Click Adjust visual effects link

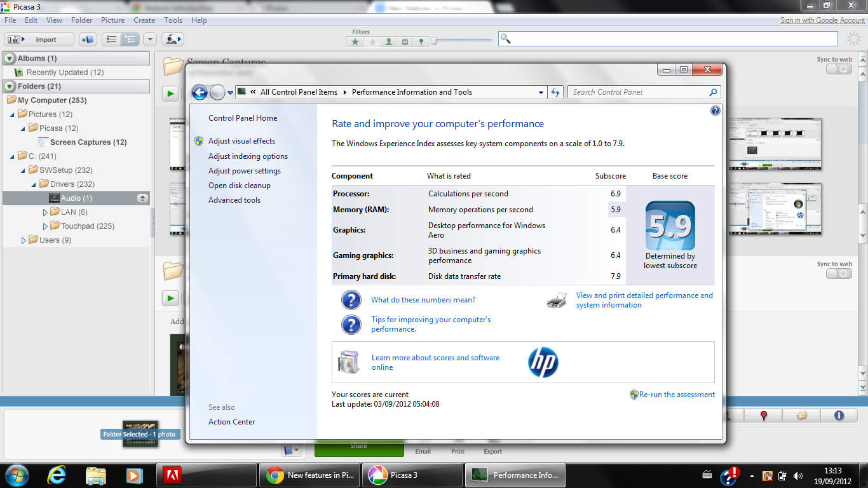click(x=241, y=141)
